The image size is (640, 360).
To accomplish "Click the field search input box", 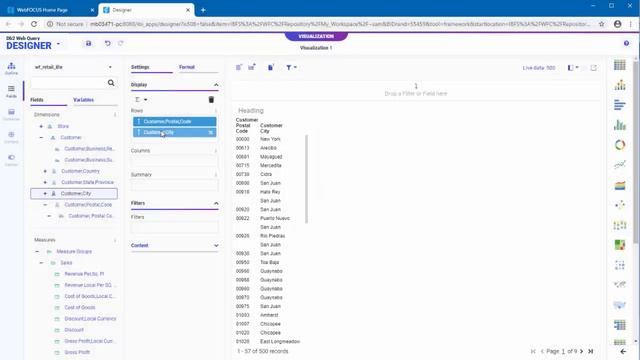I will click(69, 83).
